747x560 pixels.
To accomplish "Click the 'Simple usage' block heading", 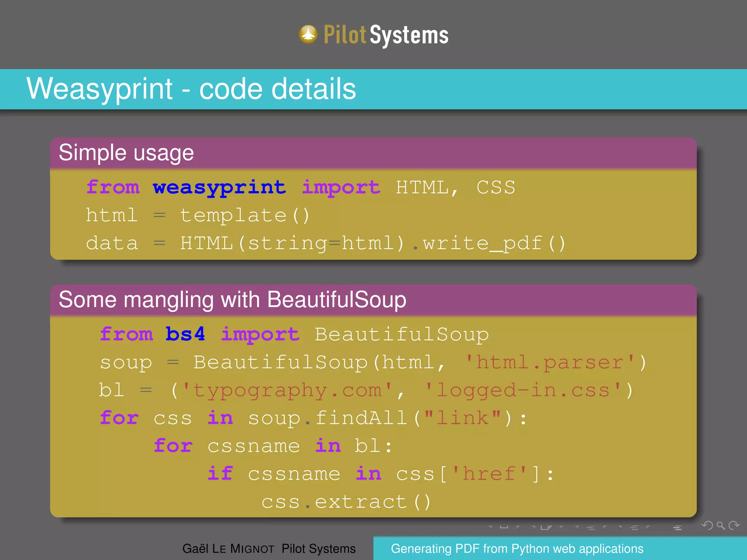I will pos(126,152).
